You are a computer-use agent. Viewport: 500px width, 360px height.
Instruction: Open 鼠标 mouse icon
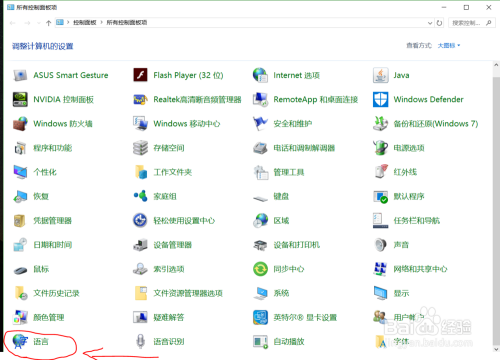[20, 270]
